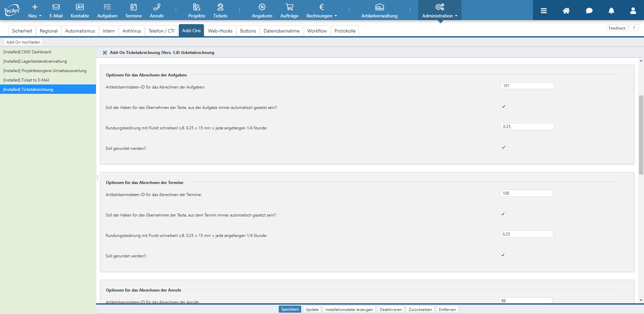
Task: Switch to the Web-Hooks tab
Action: 220,31
